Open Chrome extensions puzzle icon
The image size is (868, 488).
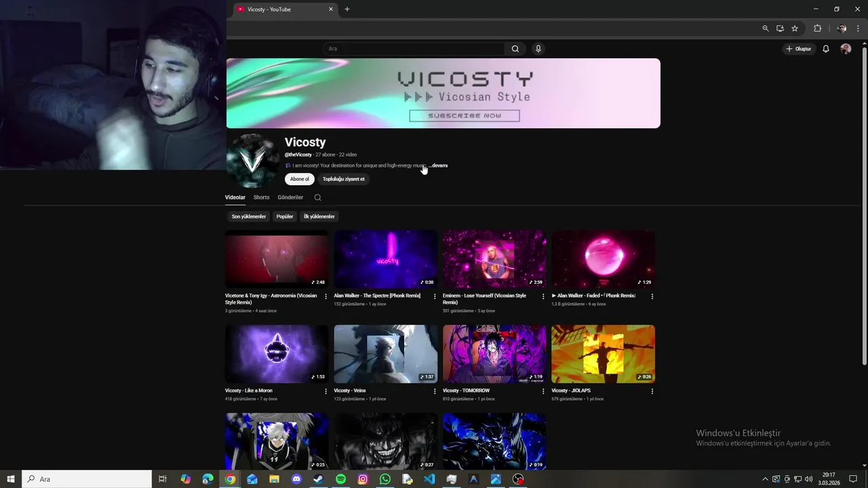(817, 28)
